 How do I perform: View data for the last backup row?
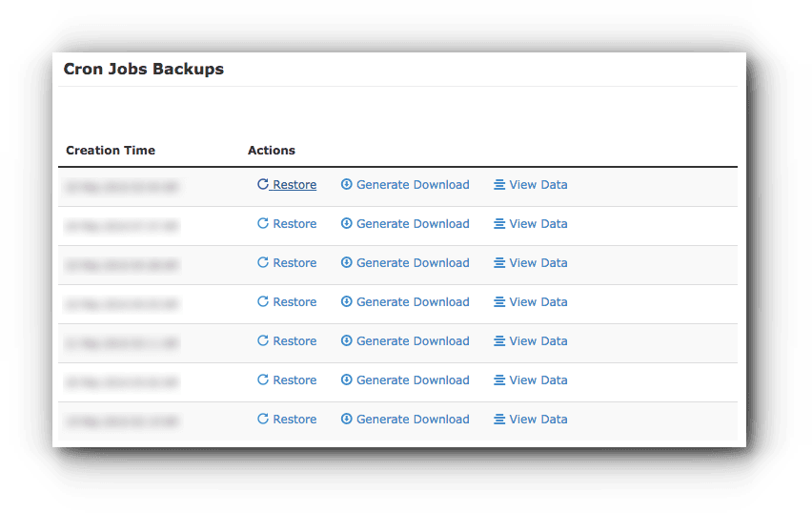click(530, 420)
